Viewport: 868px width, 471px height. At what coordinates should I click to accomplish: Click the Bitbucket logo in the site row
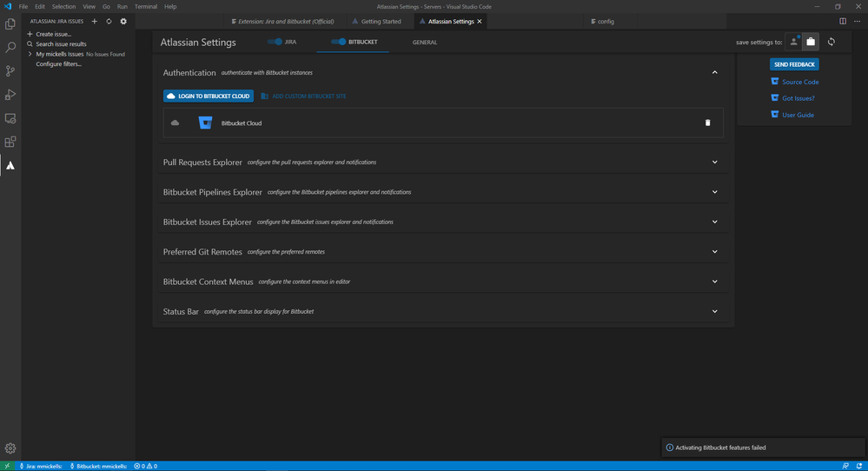(205, 123)
